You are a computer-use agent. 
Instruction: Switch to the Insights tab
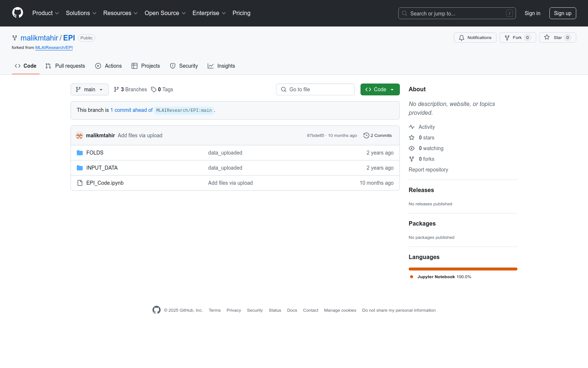(221, 66)
